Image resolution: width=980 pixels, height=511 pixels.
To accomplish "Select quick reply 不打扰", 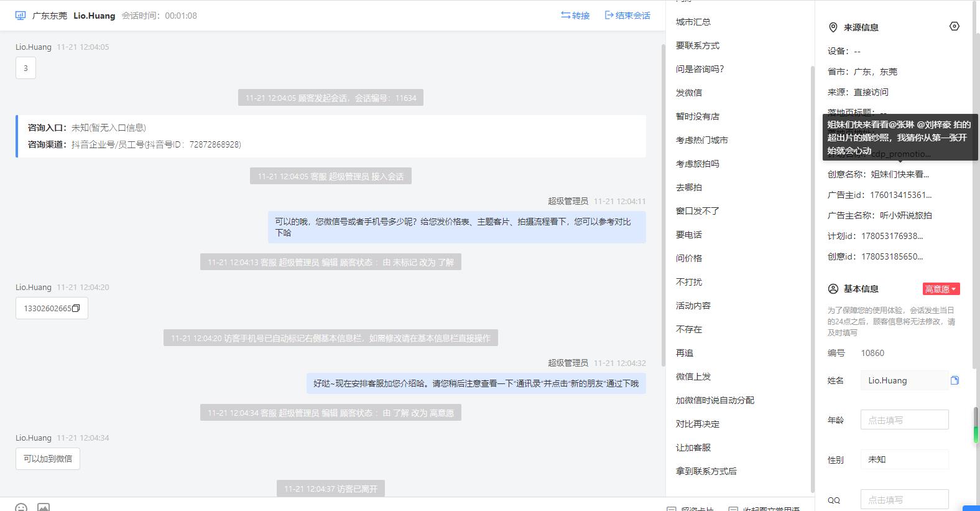I will coord(689,282).
